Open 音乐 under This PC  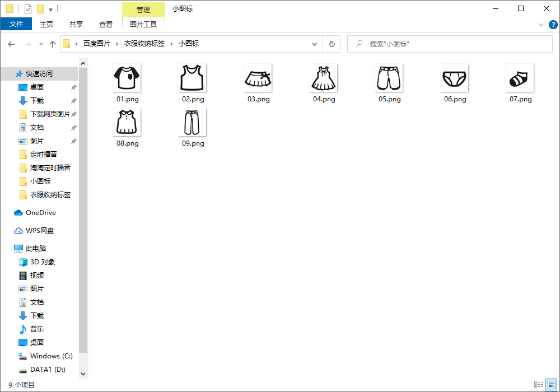point(37,329)
